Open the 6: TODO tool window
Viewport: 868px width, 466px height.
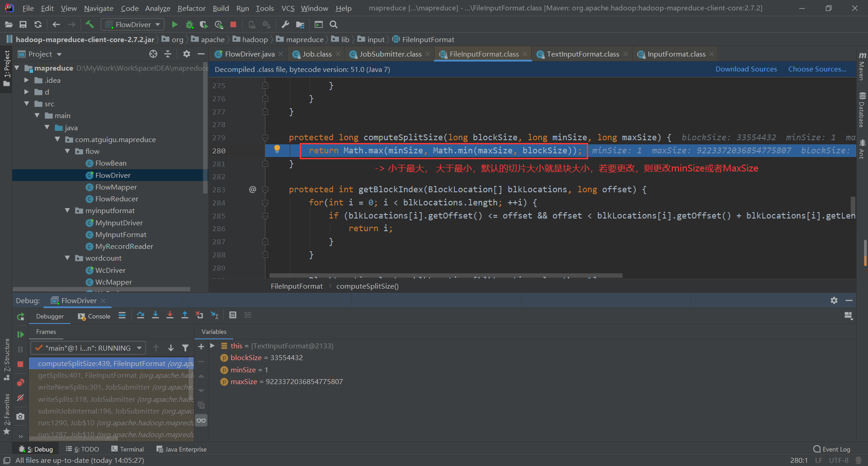click(x=82, y=449)
